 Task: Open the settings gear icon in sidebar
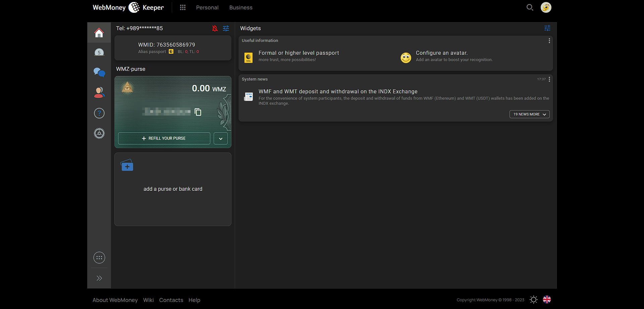(x=99, y=133)
